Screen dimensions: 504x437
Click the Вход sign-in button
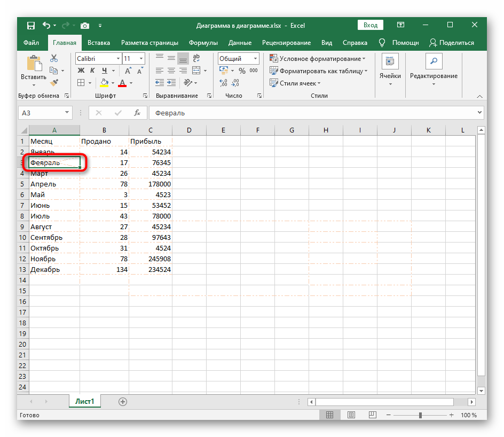click(370, 25)
